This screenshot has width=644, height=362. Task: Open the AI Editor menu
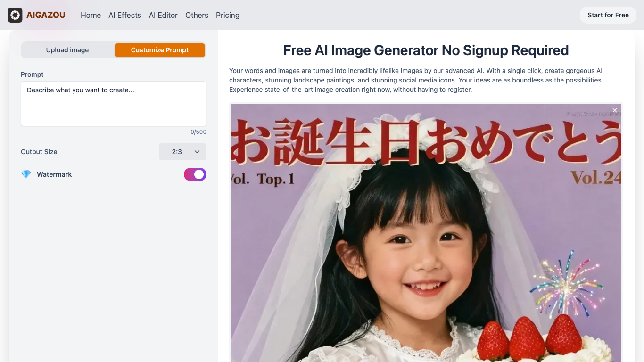[x=163, y=15]
